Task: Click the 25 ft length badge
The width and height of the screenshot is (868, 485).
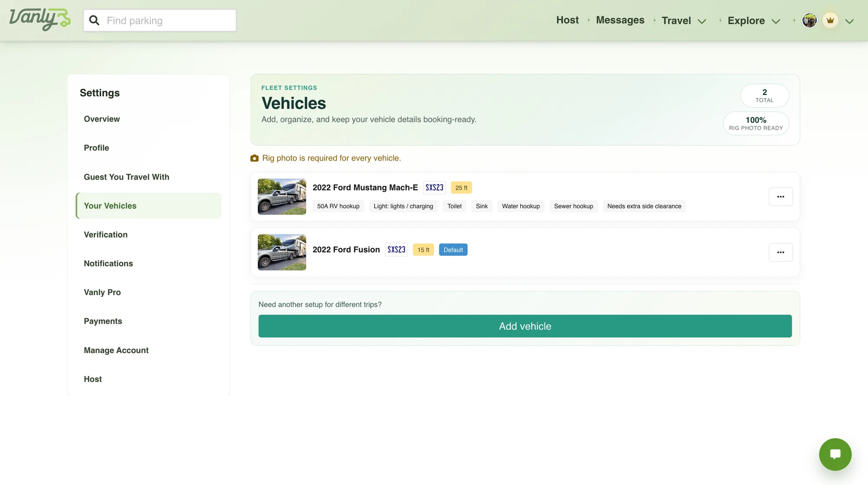Action: tap(461, 188)
